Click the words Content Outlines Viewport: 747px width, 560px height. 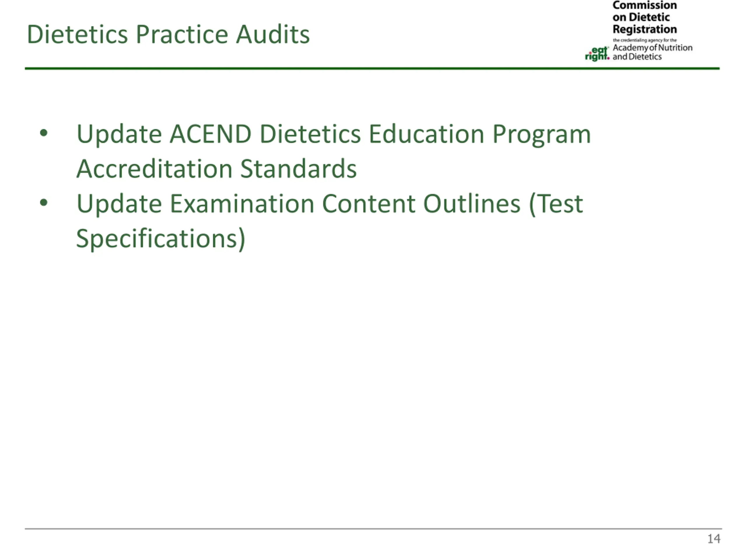[x=421, y=204]
